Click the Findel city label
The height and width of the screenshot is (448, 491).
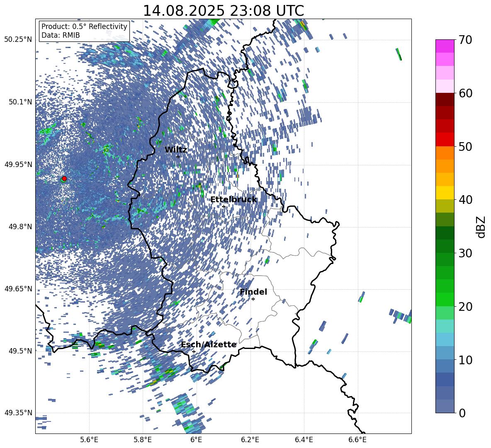point(253,292)
